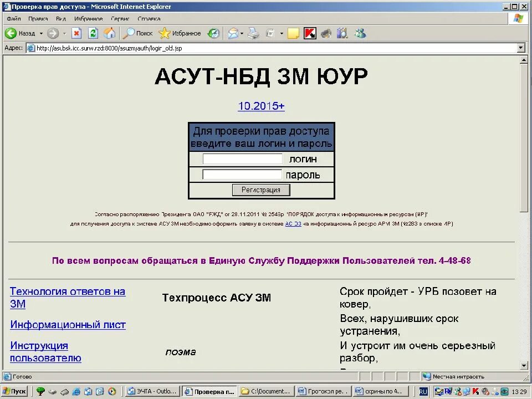
Task: Click the Проверка п... taskbar button
Action: [x=209, y=391]
